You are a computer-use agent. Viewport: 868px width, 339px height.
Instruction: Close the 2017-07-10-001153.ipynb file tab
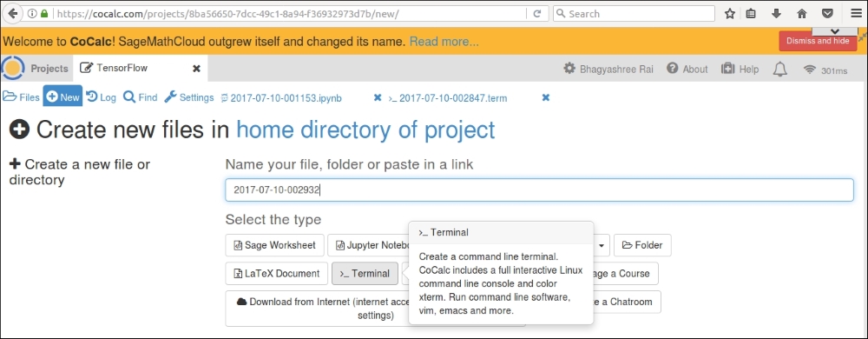click(378, 97)
